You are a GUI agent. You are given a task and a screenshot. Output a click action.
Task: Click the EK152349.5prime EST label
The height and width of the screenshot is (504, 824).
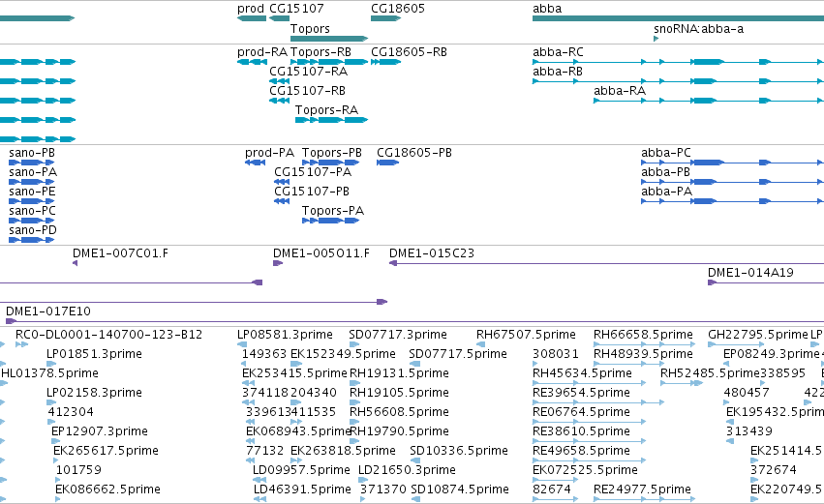click(343, 354)
